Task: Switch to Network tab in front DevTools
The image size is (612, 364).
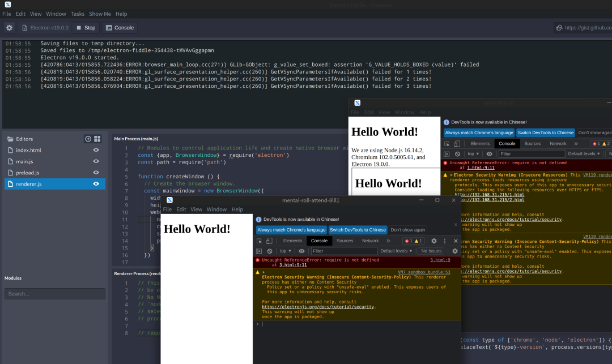Action: 370,241
